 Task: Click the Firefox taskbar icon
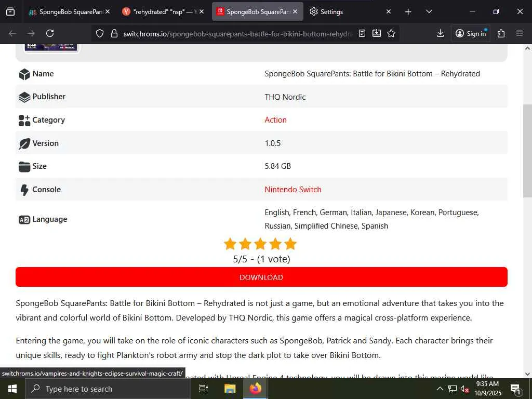pyautogui.click(x=256, y=389)
